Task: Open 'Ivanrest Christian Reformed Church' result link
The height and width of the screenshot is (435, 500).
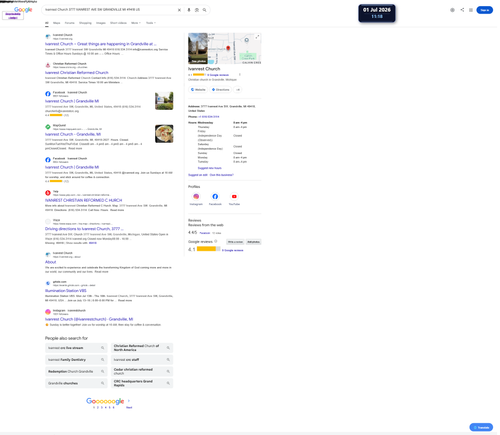Action: [77, 73]
